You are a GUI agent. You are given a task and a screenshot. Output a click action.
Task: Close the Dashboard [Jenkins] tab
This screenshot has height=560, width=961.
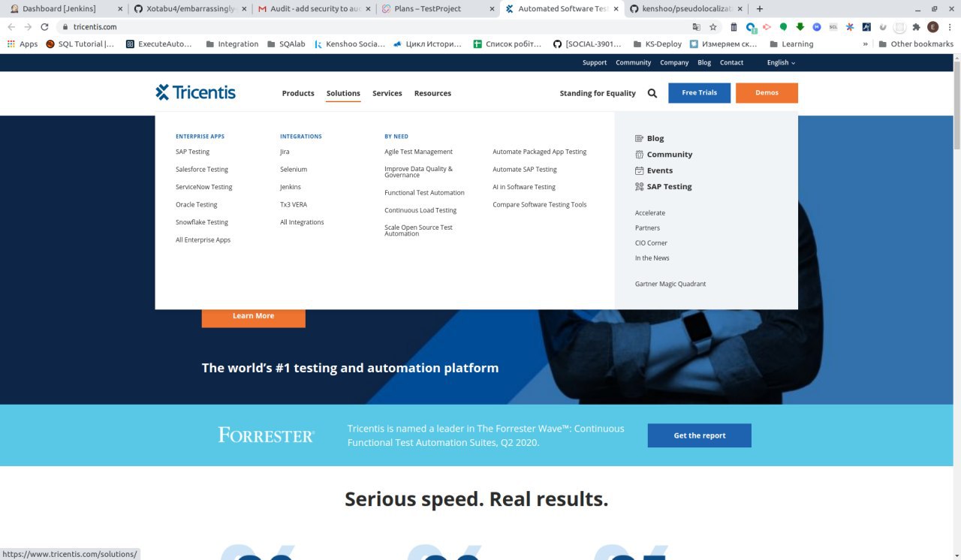pos(119,9)
